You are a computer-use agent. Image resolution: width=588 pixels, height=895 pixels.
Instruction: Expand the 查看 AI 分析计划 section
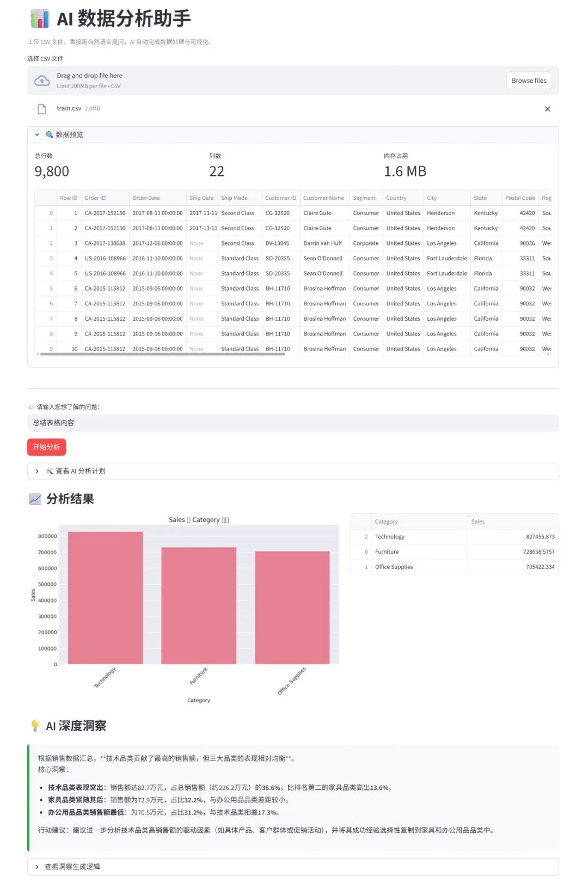pyautogui.click(x=293, y=471)
